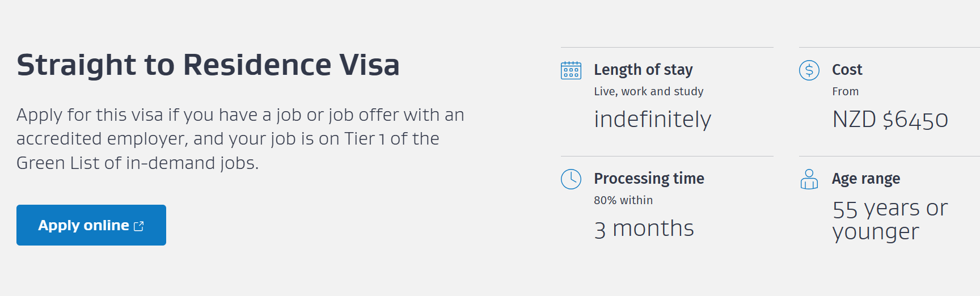Click the clock icon beside Processing time

571,179
